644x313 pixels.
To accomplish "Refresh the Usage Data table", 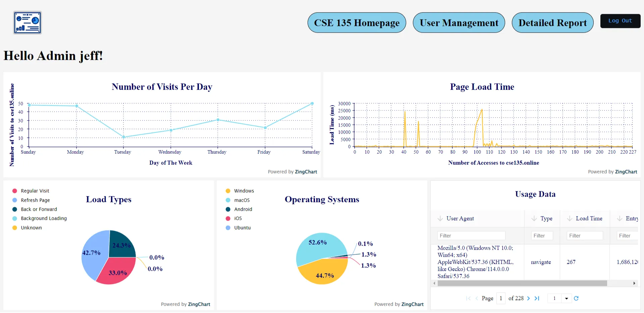I will pos(577,298).
